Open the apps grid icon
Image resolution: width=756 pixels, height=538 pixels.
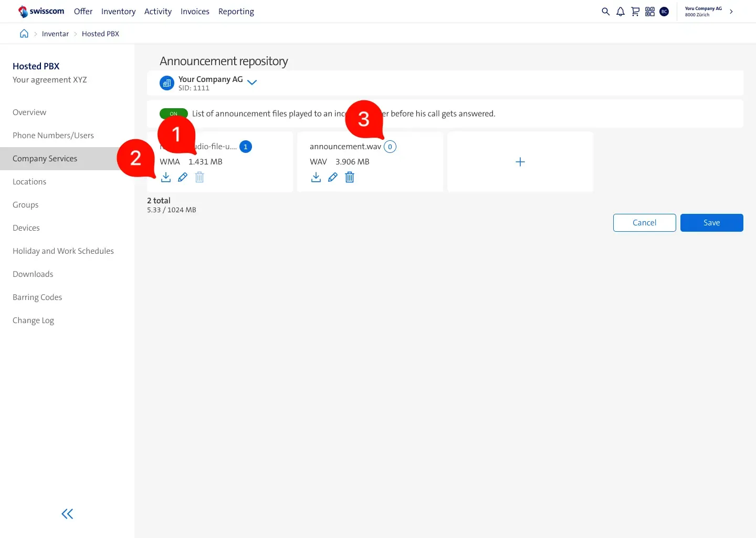coord(650,11)
